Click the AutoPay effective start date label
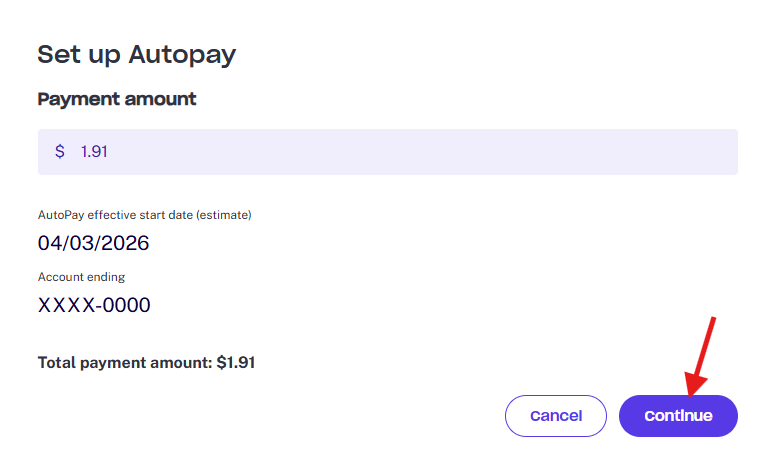 (x=145, y=215)
